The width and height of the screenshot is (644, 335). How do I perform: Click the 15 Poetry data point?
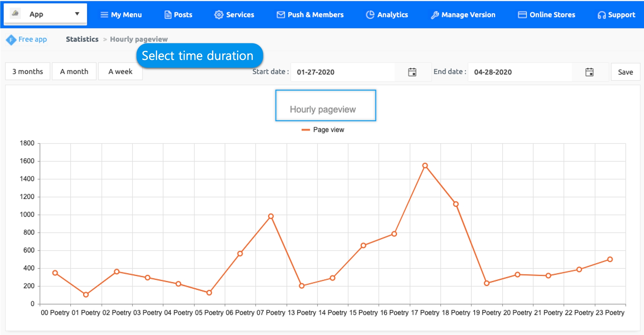(363, 245)
